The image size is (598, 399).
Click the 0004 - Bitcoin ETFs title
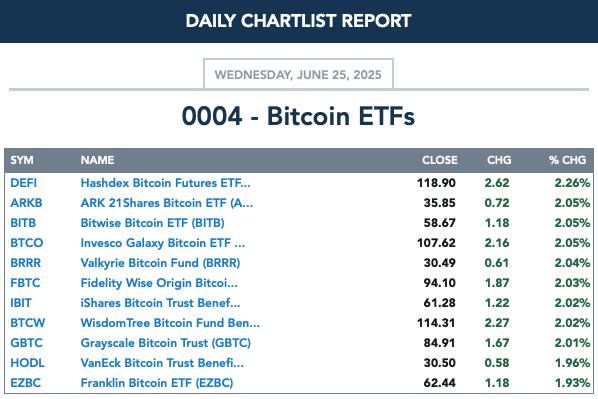(298, 116)
